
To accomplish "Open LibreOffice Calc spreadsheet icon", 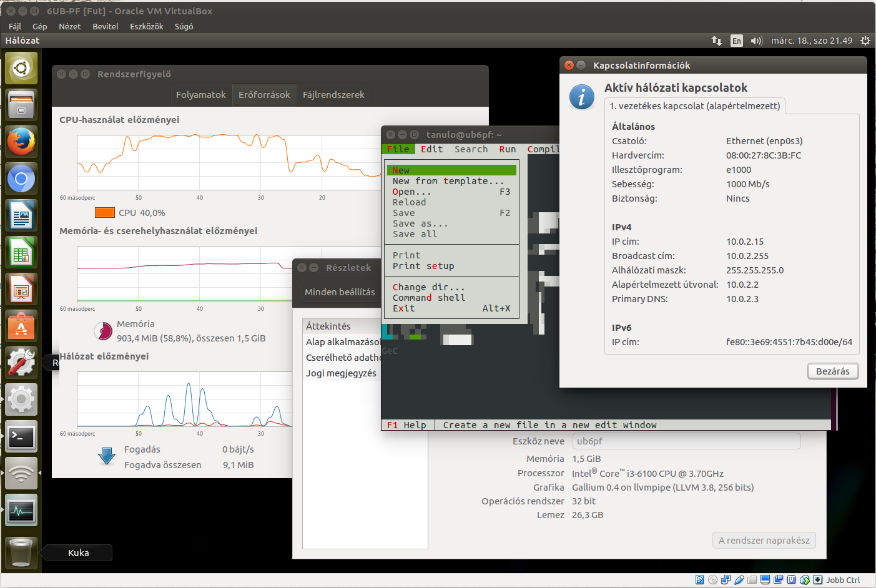I will tap(21, 253).
